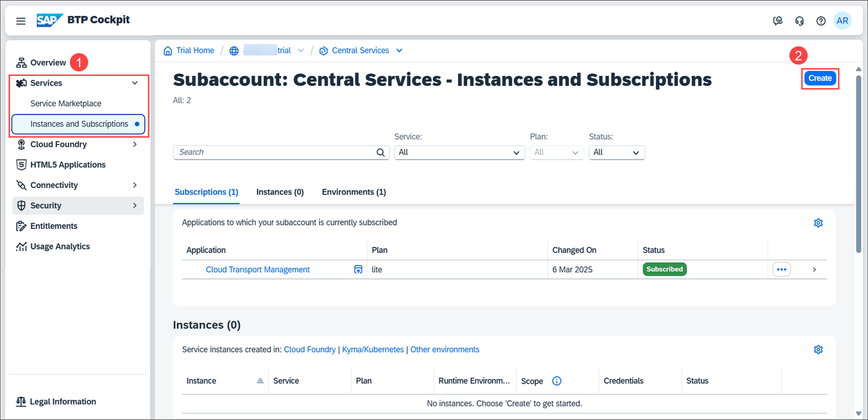Expand the Connectivity section

[x=135, y=186]
